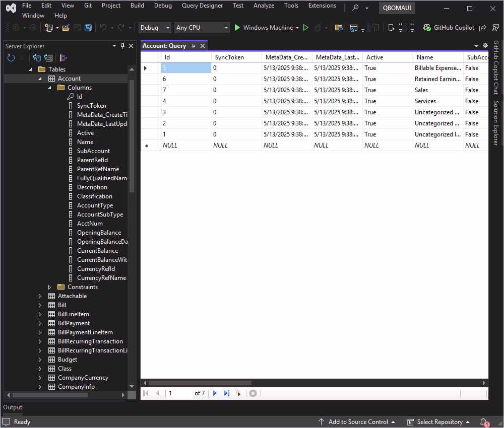Viewport: 504px width, 428px height.
Task: Open notifications bell in status bar
Action: (x=484, y=422)
